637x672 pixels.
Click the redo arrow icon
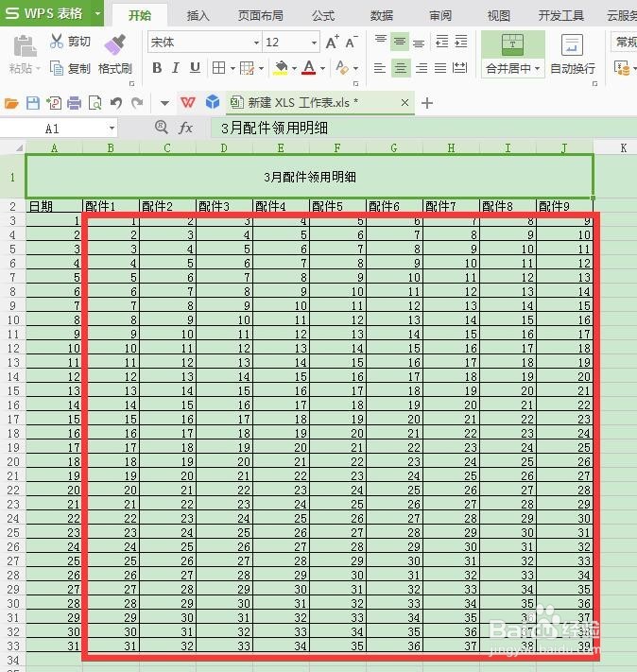tap(137, 103)
